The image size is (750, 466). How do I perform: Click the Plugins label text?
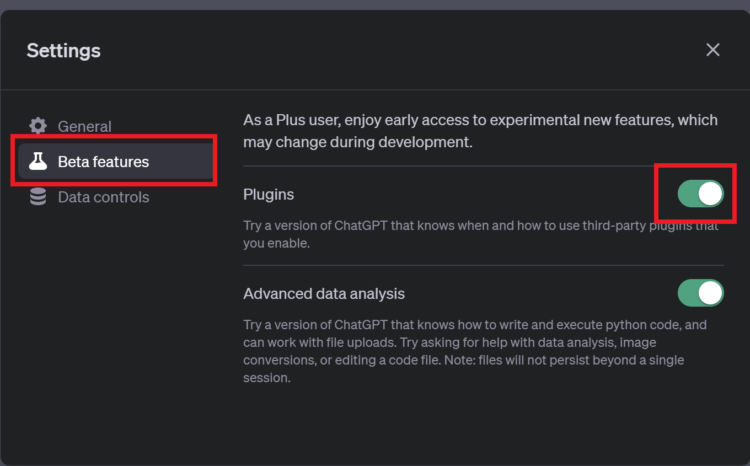coord(268,194)
